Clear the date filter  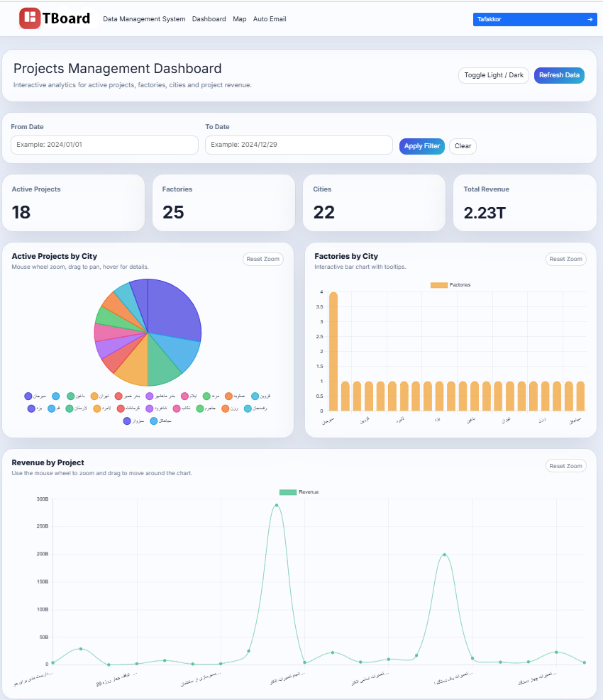(x=463, y=146)
